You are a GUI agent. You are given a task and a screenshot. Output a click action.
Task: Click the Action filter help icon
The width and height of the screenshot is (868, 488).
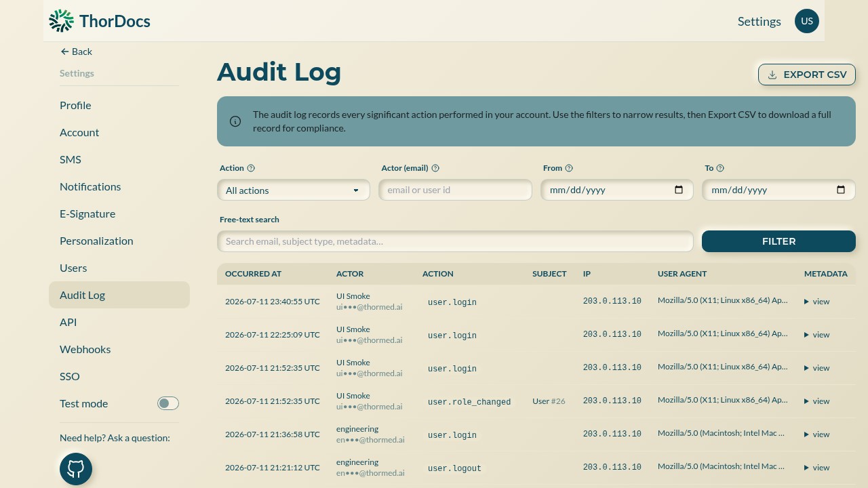coord(251,168)
